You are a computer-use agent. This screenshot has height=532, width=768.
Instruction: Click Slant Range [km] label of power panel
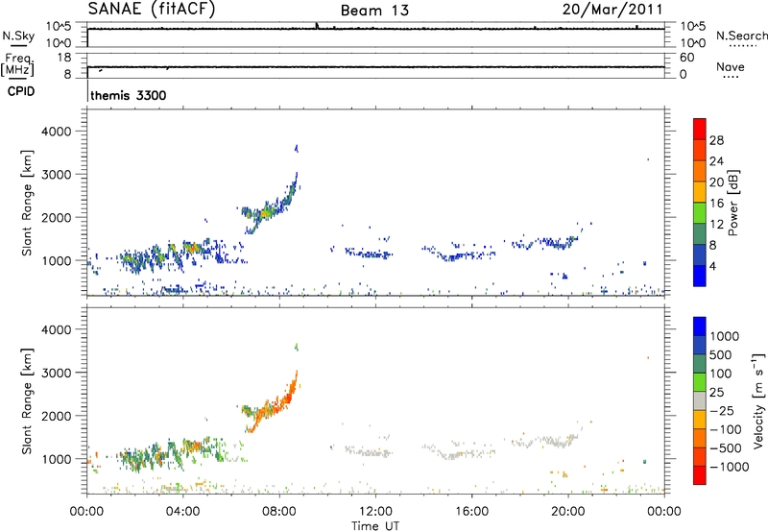pyautogui.click(x=27, y=203)
